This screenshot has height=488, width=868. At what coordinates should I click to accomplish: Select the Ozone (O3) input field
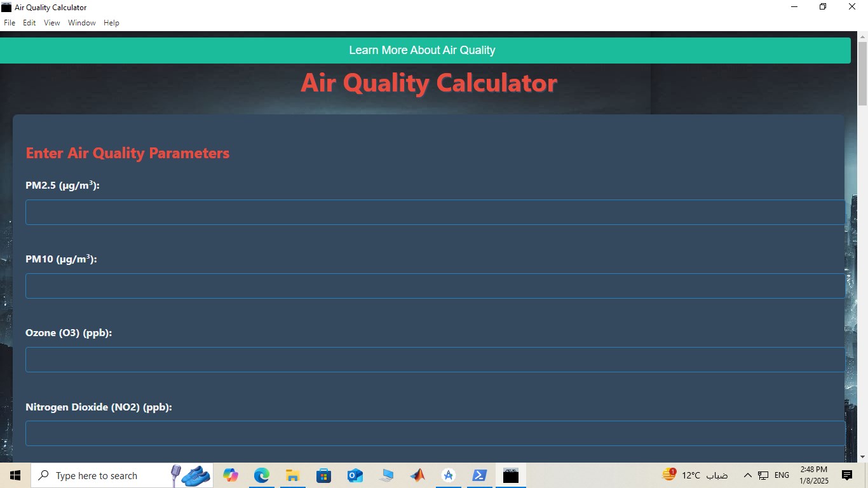point(435,360)
